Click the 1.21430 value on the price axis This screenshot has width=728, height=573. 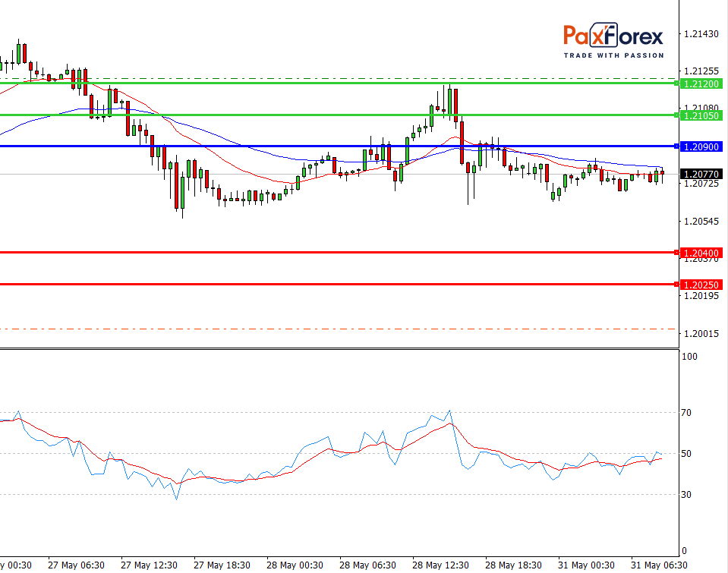(x=701, y=34)
